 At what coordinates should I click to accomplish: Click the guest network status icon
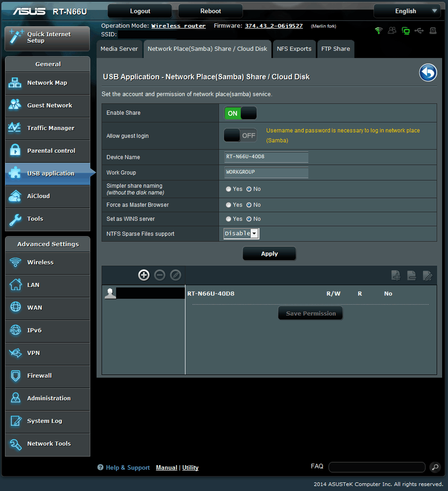point(392,30)
